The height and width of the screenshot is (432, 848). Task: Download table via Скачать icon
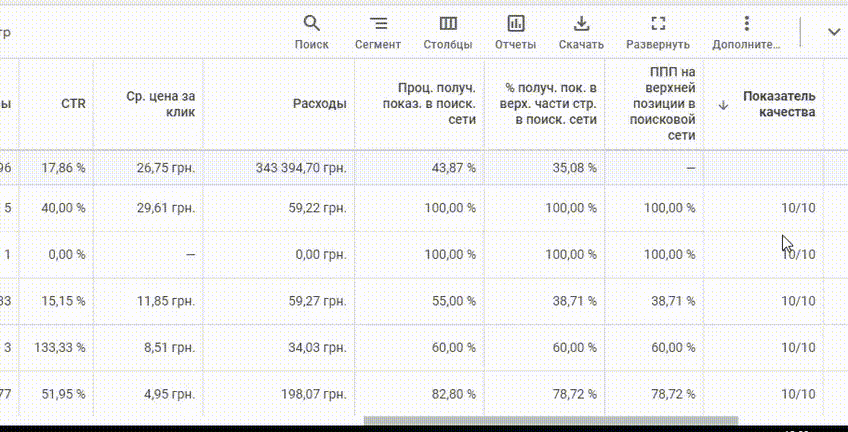click(581, 32)
